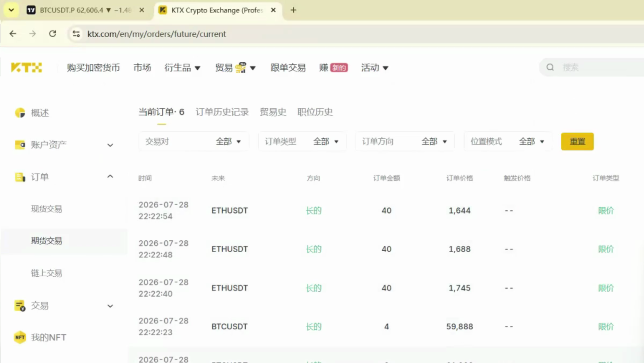644x363 pixels.
Task: Click ETHUSDT in the 1,745 order row
Action: 229,288
